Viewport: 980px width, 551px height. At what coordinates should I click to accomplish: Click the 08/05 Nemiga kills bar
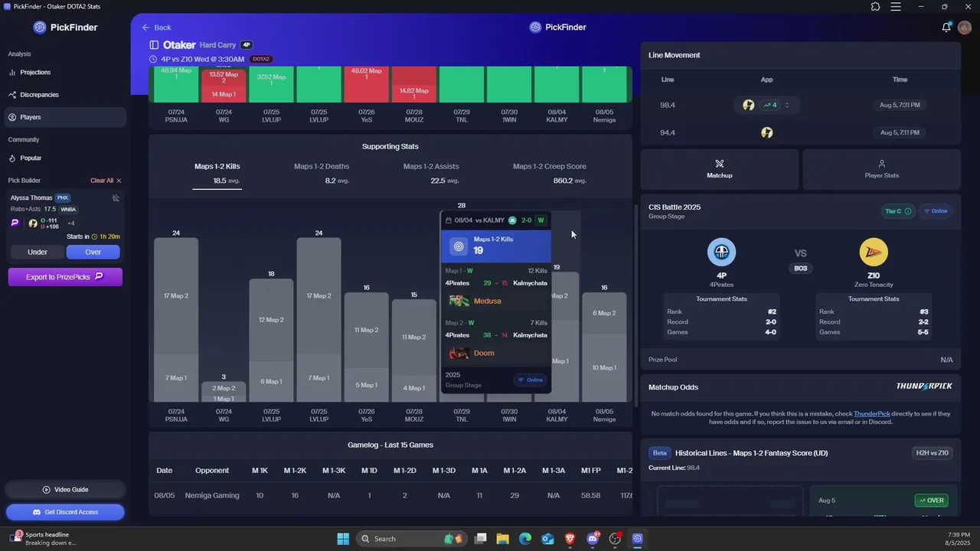pos(604,347)
